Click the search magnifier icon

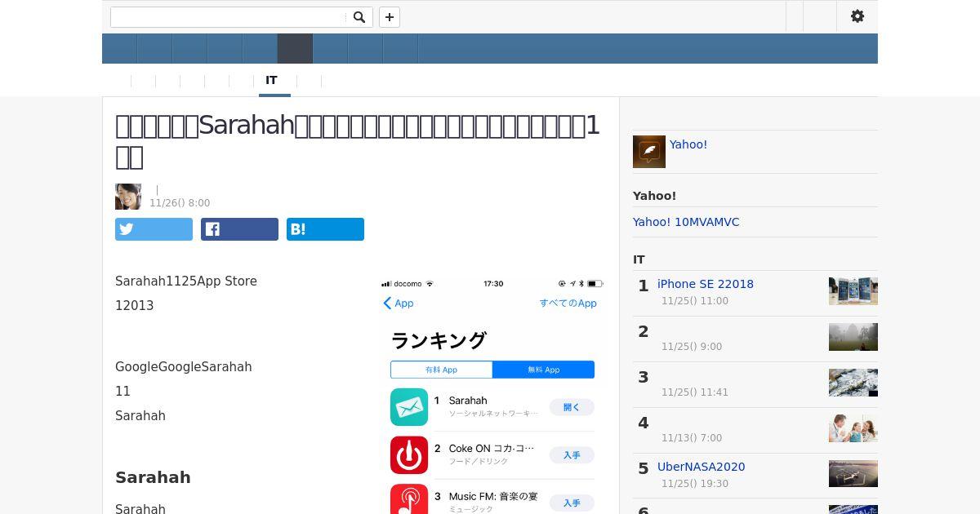tap(359, 17)
